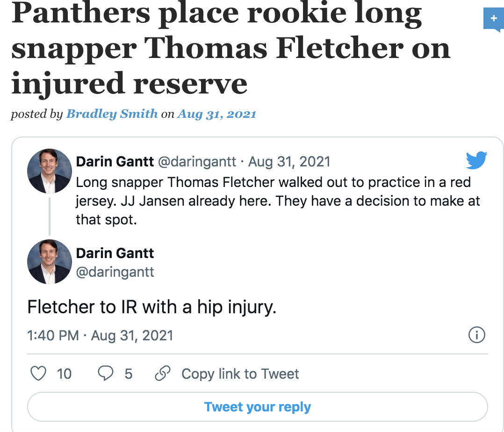Image resolution: width=504 pixels, height=432 pixels.
Task: Click the @daringantt handle in first tweet
Action: click(x=197, y=162)
